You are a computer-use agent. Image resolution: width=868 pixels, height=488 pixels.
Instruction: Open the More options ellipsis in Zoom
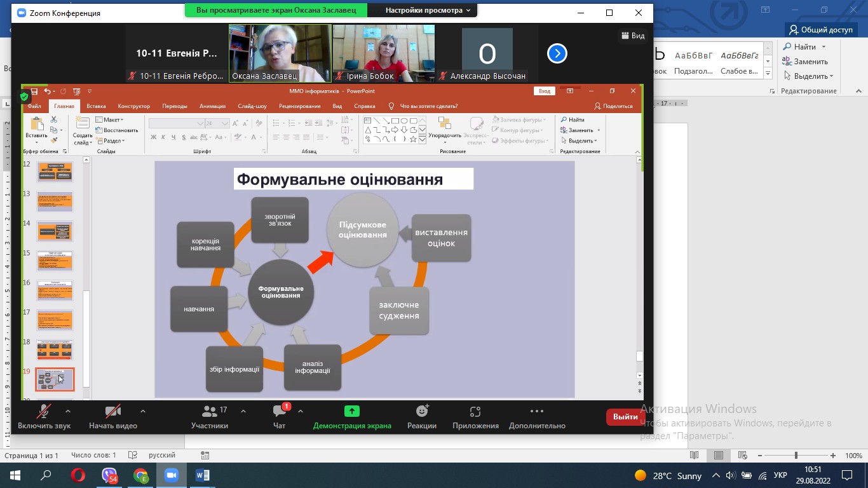[x=536, y=416]
